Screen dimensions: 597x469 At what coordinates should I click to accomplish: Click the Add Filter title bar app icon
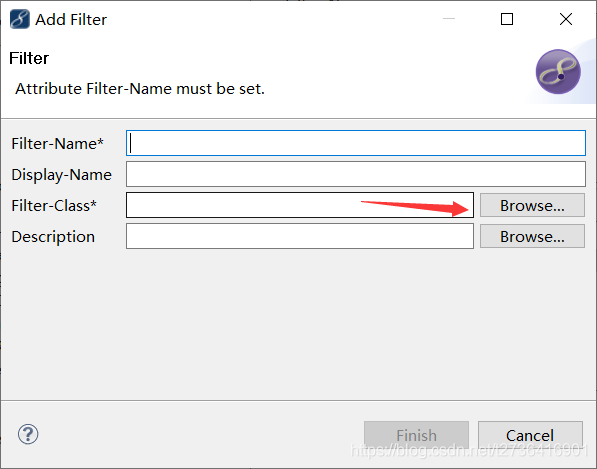click(19, 19)
